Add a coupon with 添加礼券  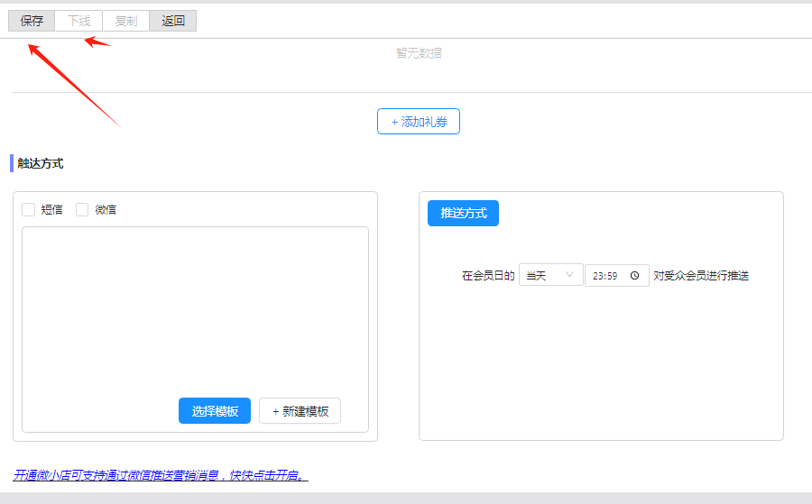(x=419, y=122)
